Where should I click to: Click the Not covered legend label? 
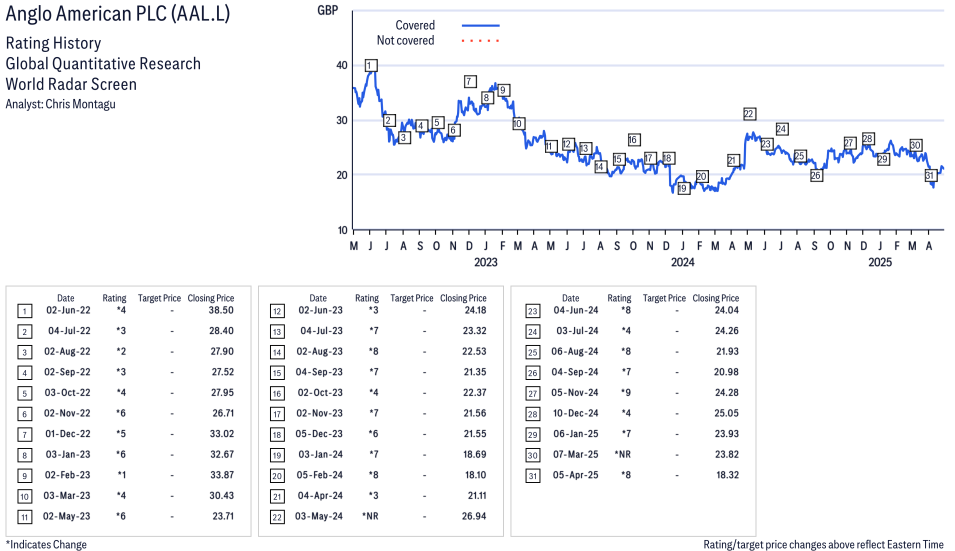406,41
